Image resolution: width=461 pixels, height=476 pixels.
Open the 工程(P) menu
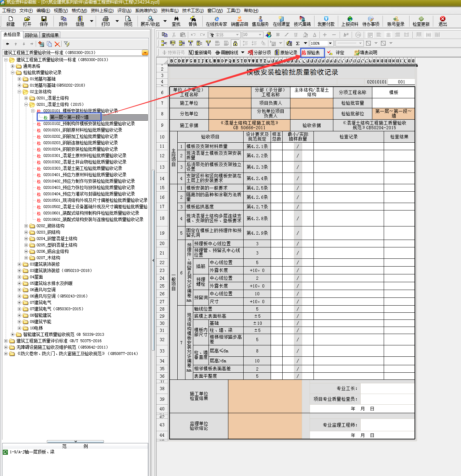pos(9,11)
